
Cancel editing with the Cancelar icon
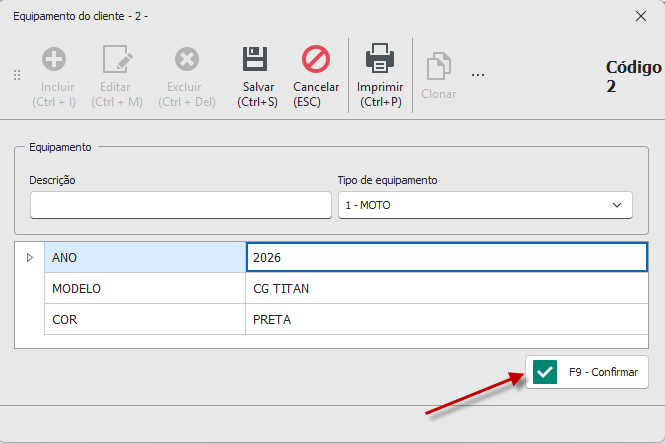(316, 59)
